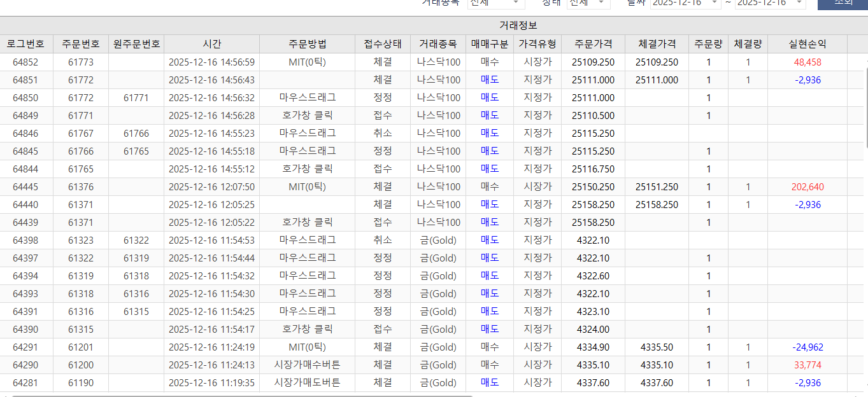This screenshot has width=868, height=397.
Task: Select log number 64281 cell
Action: tap(26, 383)
